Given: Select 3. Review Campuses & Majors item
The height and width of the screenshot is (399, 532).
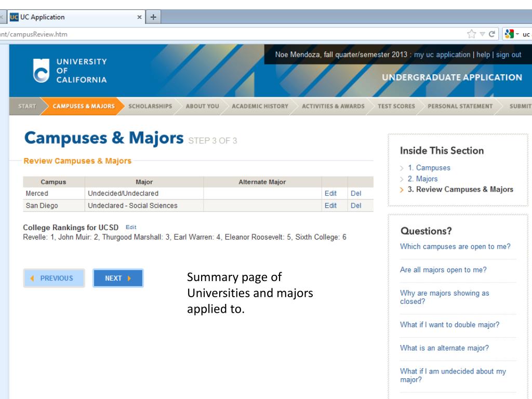Looking at the screenshot, I should (x=460, y=189).
